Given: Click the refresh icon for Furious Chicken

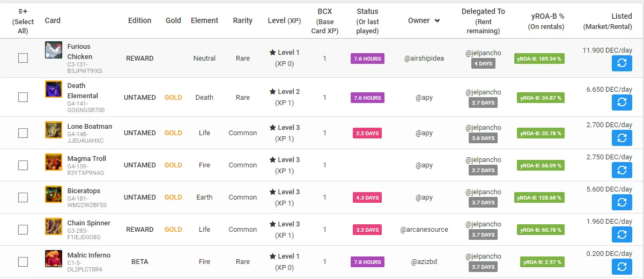Looking at the screenshot, I should coord(622,63).
